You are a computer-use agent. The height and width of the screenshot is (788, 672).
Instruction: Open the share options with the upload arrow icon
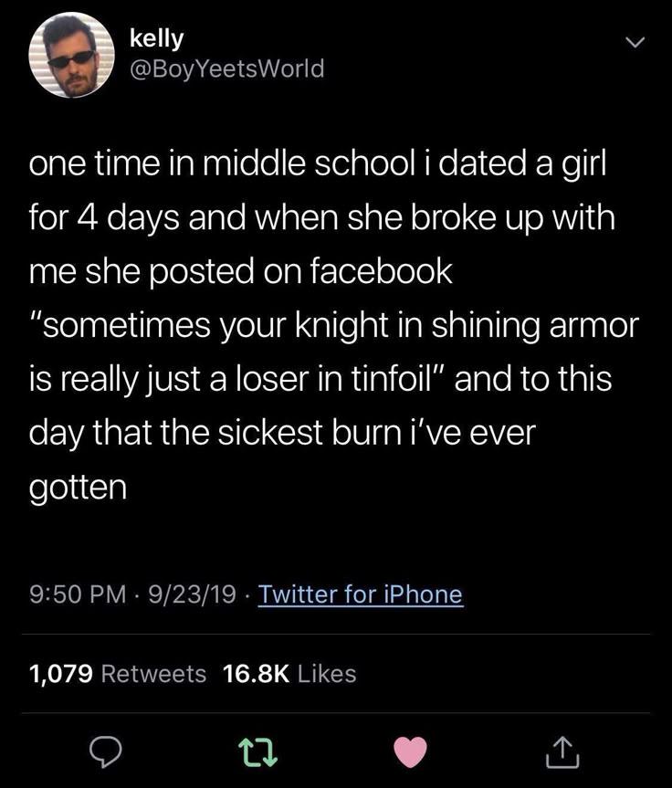562,751
